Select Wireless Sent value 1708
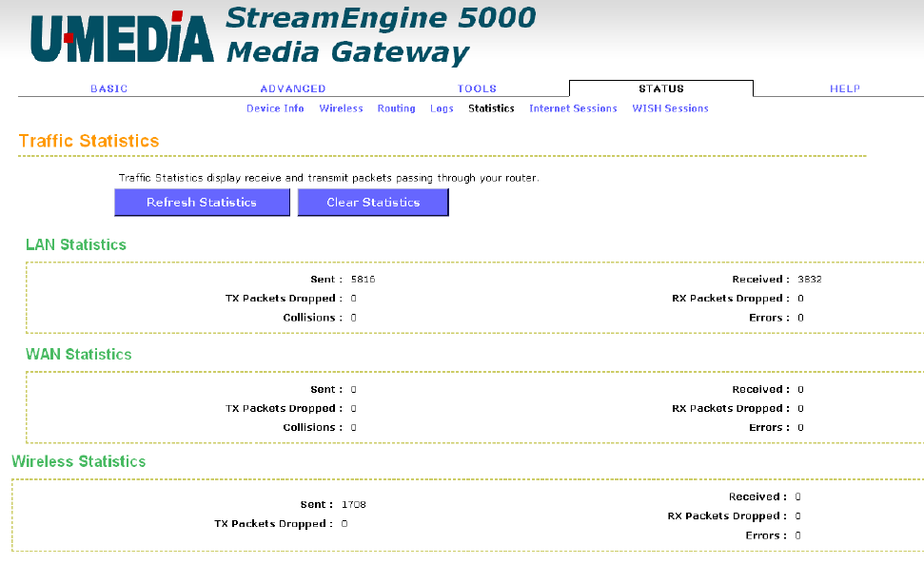The height and width of the screenshot is (564, 924). (x=354, y=504)
